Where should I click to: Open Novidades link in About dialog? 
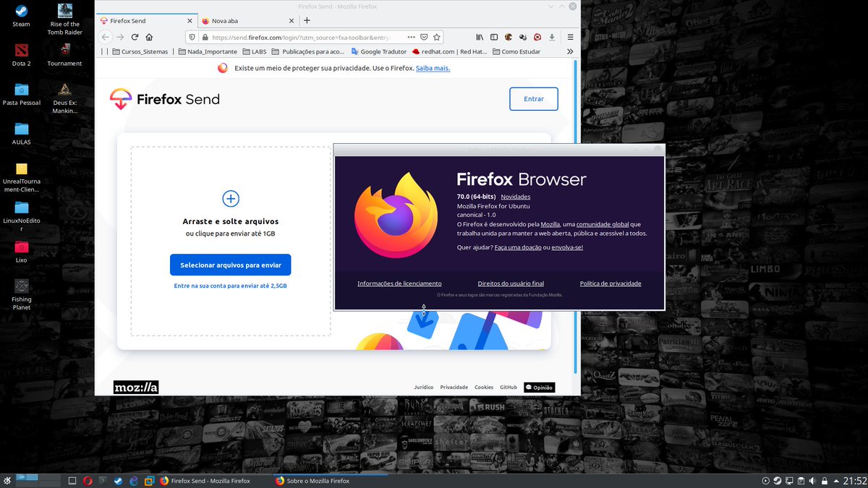click(516, 197)
